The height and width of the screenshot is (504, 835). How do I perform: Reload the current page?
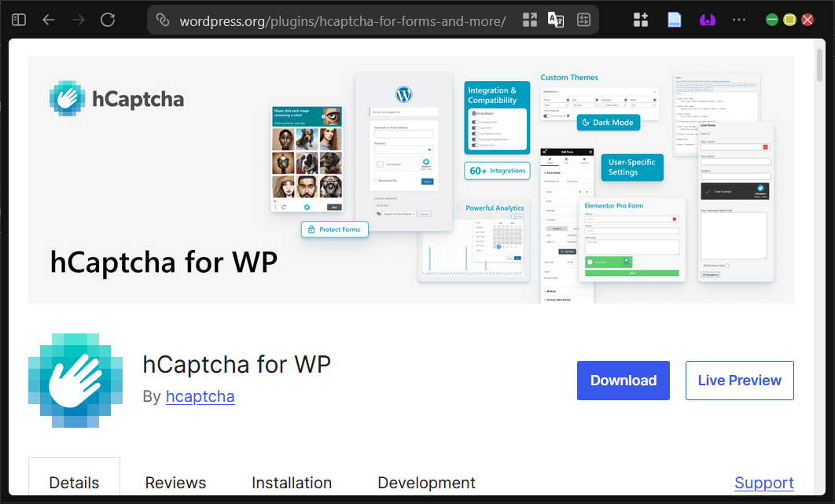108,20
